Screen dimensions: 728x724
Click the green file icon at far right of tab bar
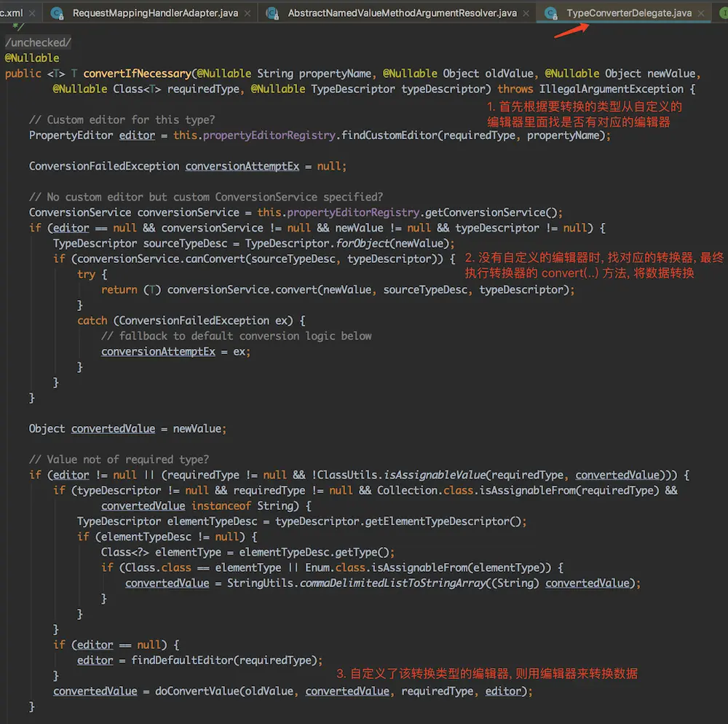point(722,13)
